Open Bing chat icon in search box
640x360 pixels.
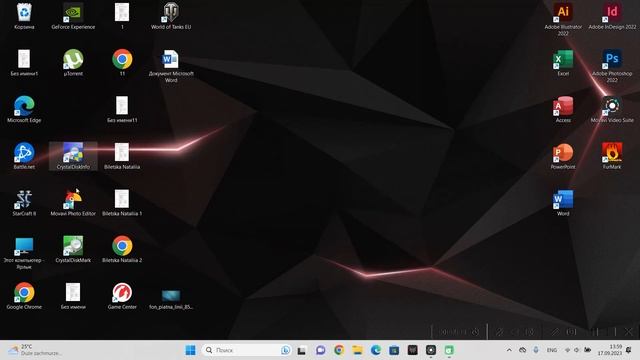285,350
